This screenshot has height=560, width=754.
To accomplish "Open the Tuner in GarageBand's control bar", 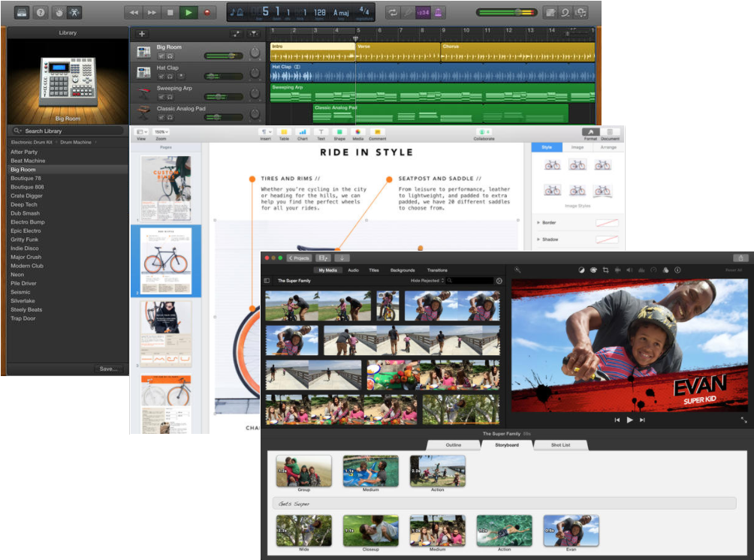I will point(409,12).
